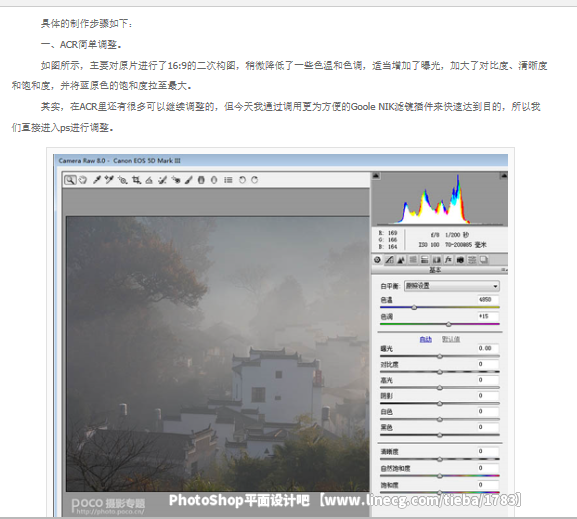Select the Crop tool
Image resolution: width=577 pixels, height=519 pixels.
click(x=137, y=180)
